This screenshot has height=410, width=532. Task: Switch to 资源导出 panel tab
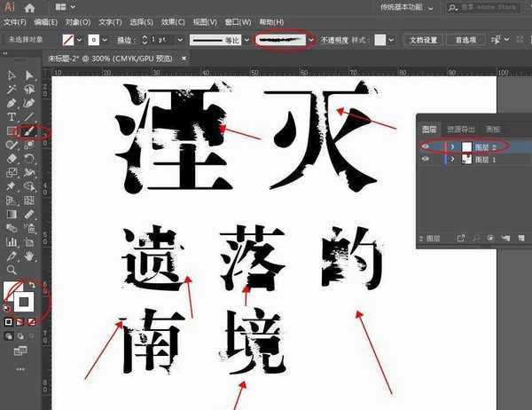(x=461, y=130)
